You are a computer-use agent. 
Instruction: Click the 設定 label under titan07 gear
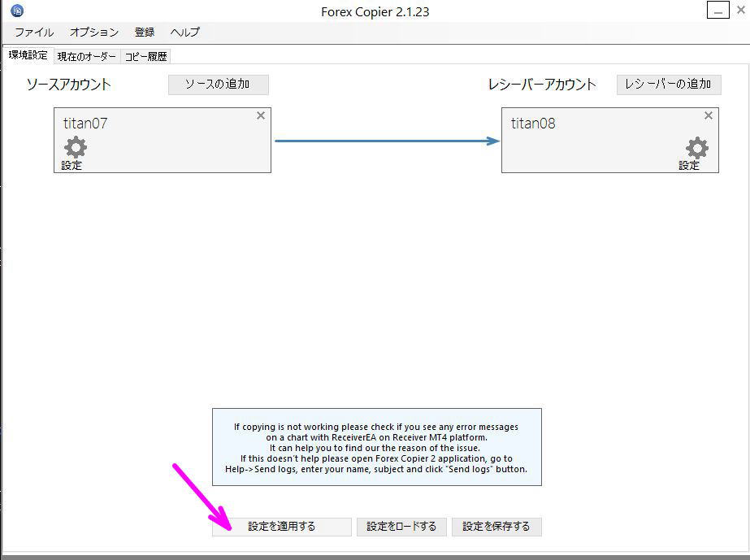pos(70,163)
